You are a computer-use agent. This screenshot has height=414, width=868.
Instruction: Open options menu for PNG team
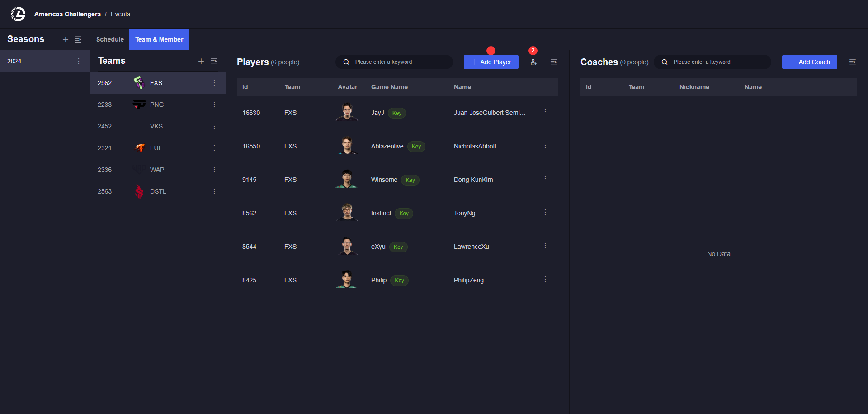[x=214, y=105]
